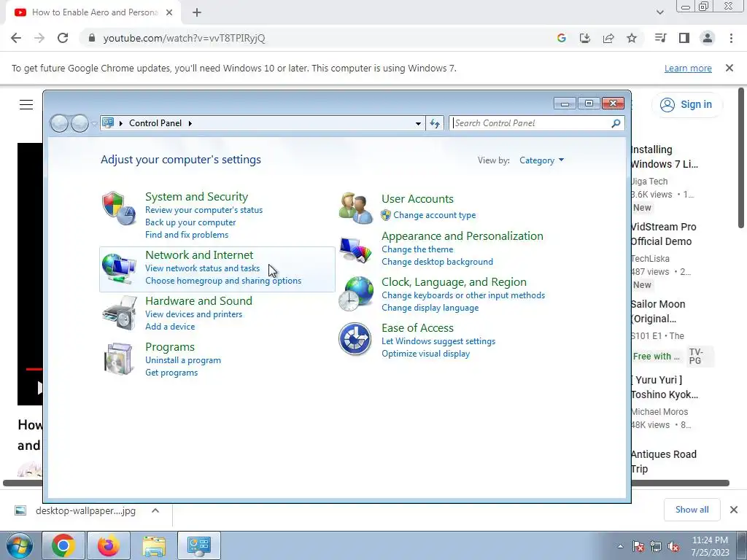This screenshot has width=747, height=560.
Task: Click the Control Panel search magnifier icon
Action: point(616,123)
